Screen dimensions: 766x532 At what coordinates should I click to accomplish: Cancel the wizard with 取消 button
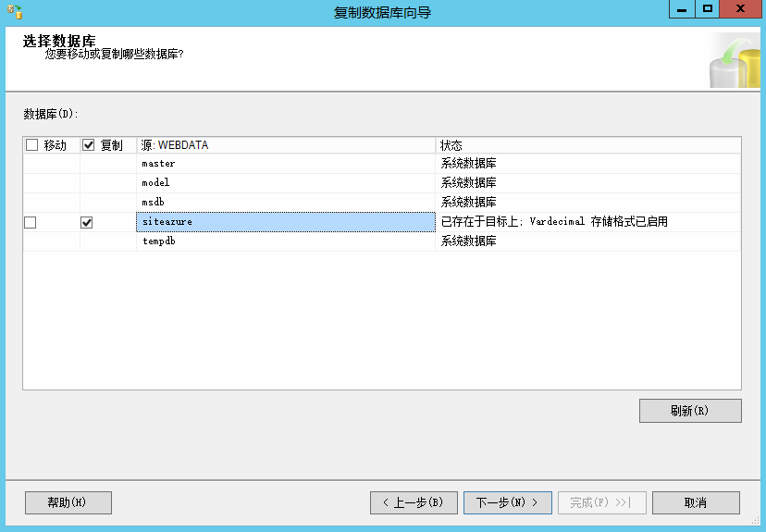pos(696,502)
